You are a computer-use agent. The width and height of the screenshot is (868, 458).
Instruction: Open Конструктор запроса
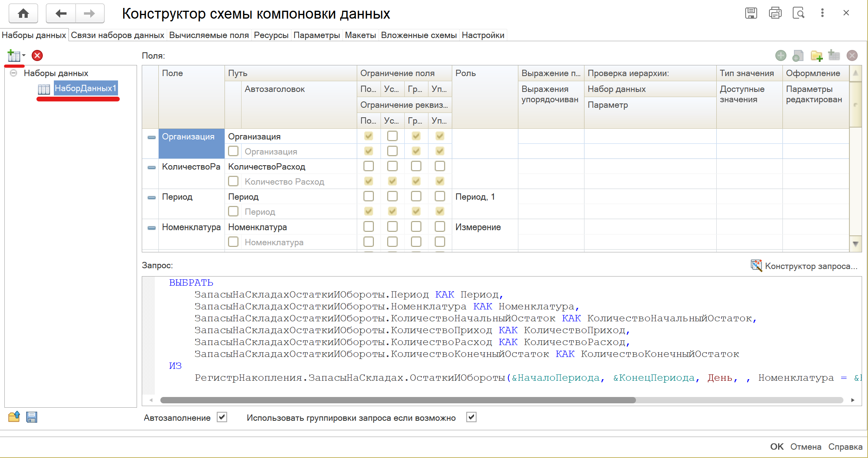click(804, 266)
